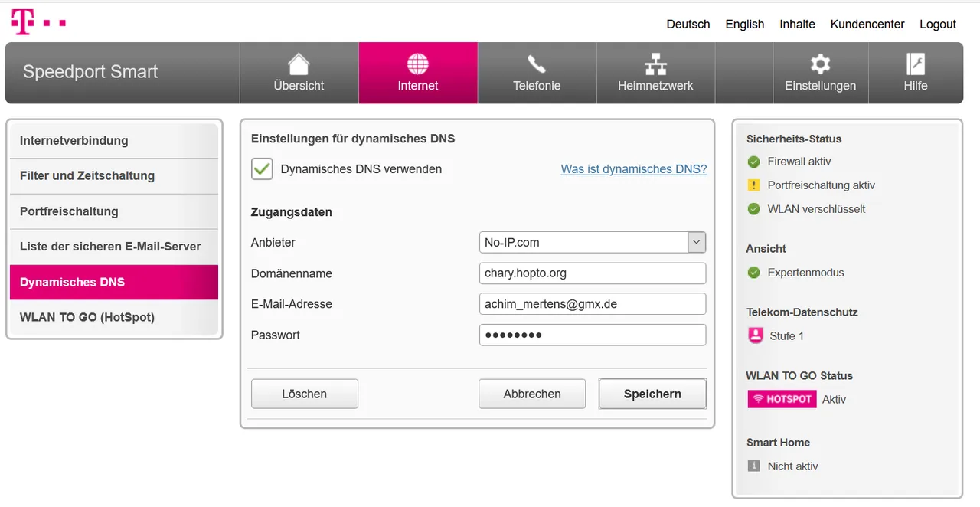Select Internetverbindung in the sidebar

[x=114, y=141]
